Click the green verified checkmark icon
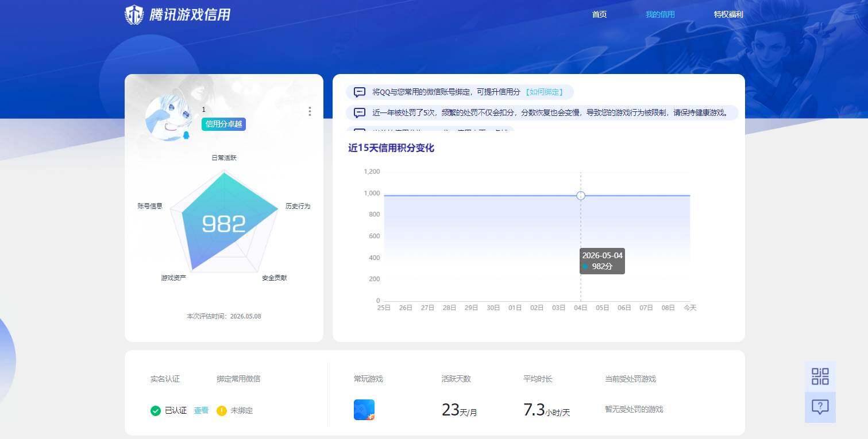868x439 pixels. 155,410
